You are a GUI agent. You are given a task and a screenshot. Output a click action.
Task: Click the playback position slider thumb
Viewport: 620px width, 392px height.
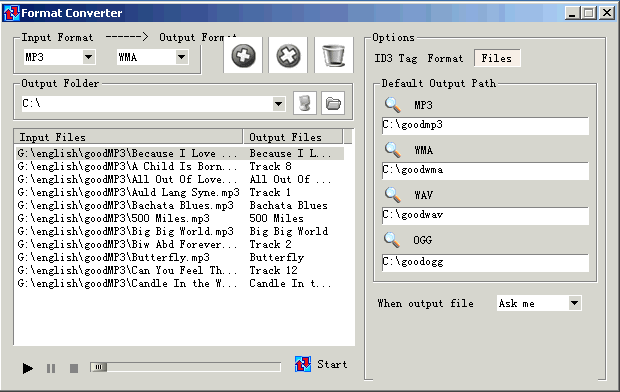coord(99,367)
